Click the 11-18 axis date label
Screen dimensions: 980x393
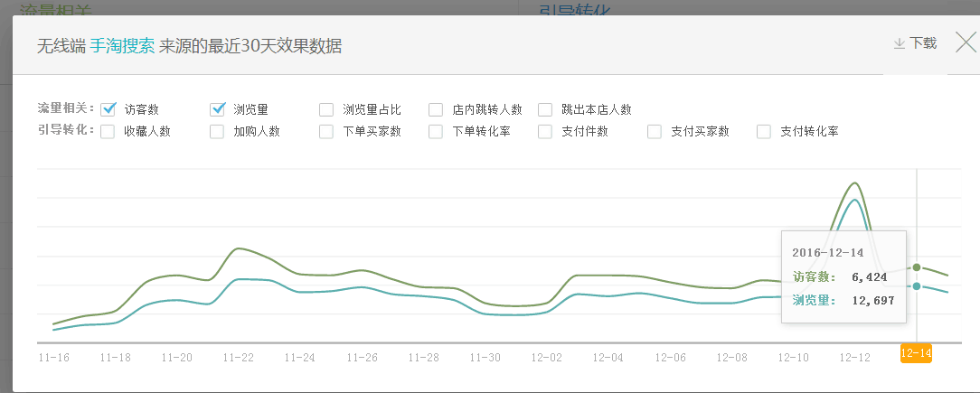pos(116,358)
